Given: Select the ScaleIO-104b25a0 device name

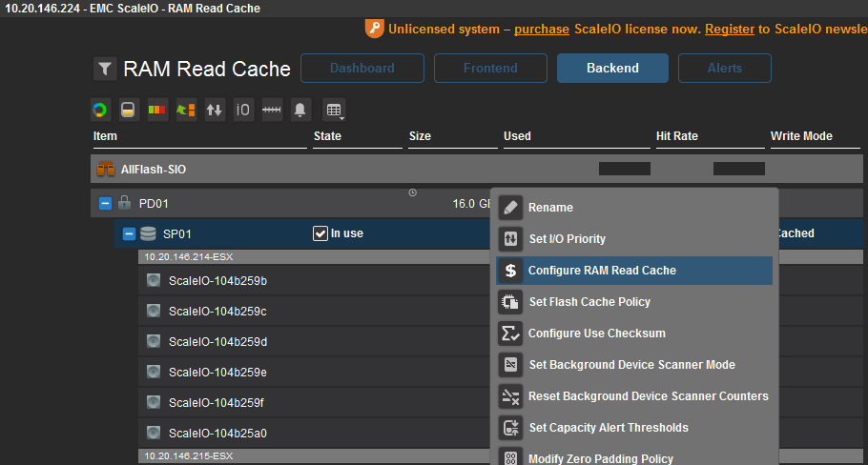Looking at the screenshot, I should tap(217, 433).
